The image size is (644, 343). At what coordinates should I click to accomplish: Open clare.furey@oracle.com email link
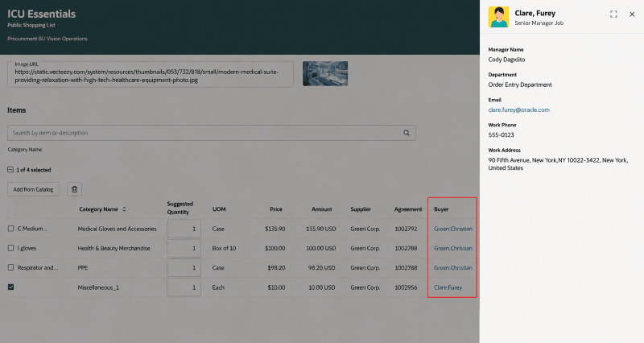coord(518,110)
